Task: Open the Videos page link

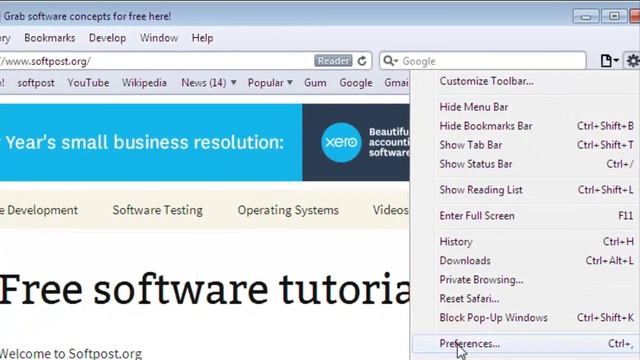Action: click(391, 210)
